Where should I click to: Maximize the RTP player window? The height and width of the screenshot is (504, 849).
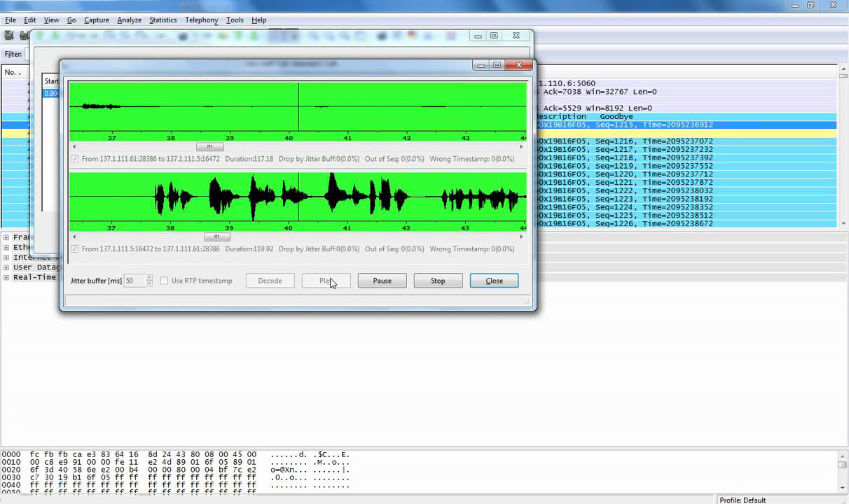[x=497, y=65]
